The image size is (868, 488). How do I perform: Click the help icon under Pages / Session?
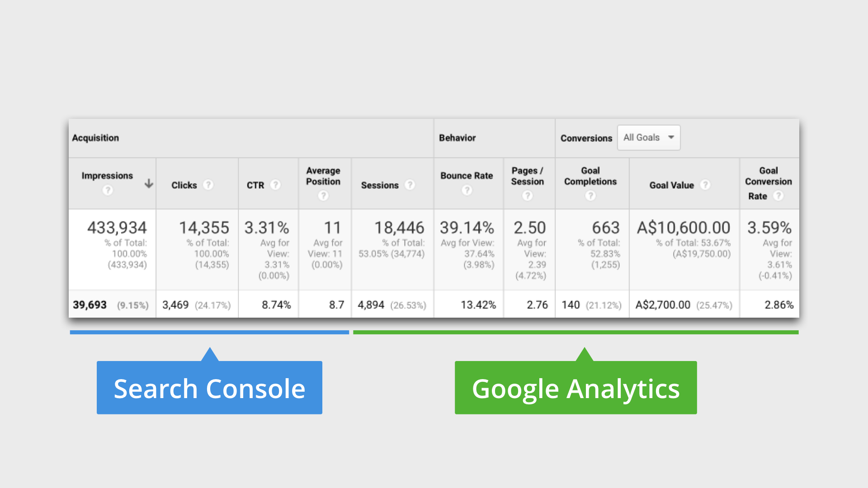[x=528, y=196]
